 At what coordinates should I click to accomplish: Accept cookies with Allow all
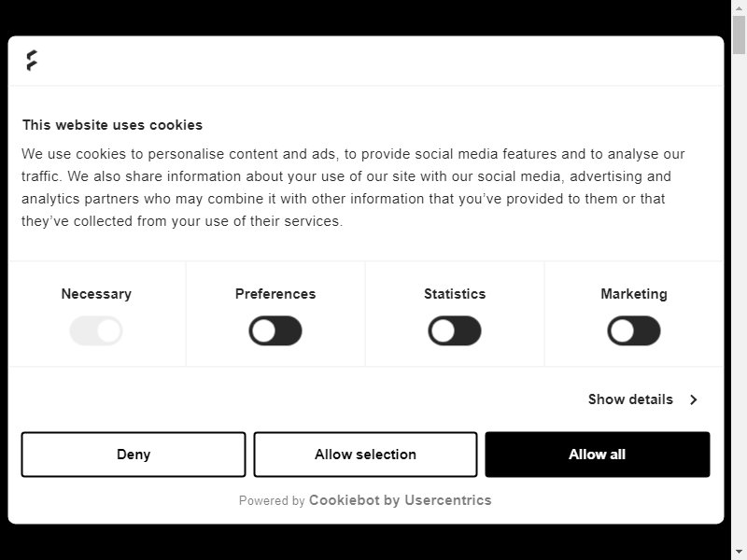598,455
